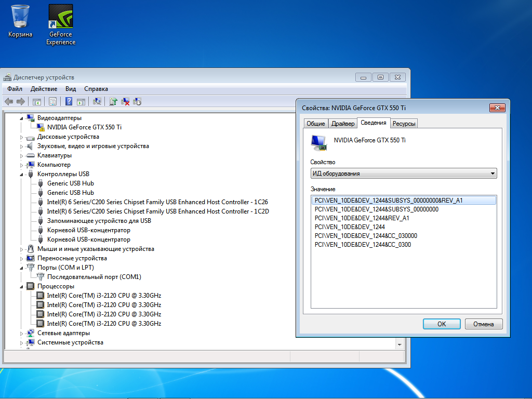Open the Действие menu
Screen dimensions: 532x399
[x=44, y=89]
